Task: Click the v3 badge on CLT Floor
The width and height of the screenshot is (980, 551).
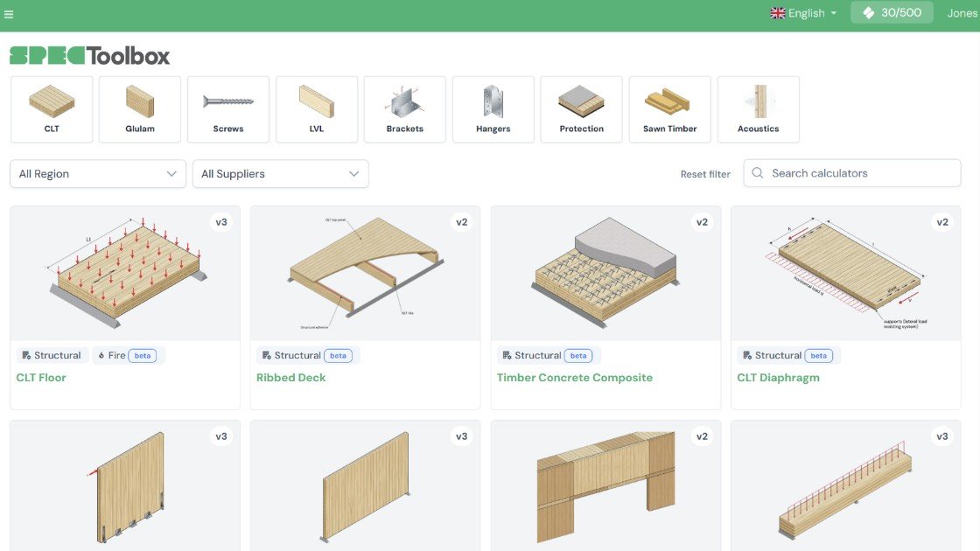Action: coord(221,222)
